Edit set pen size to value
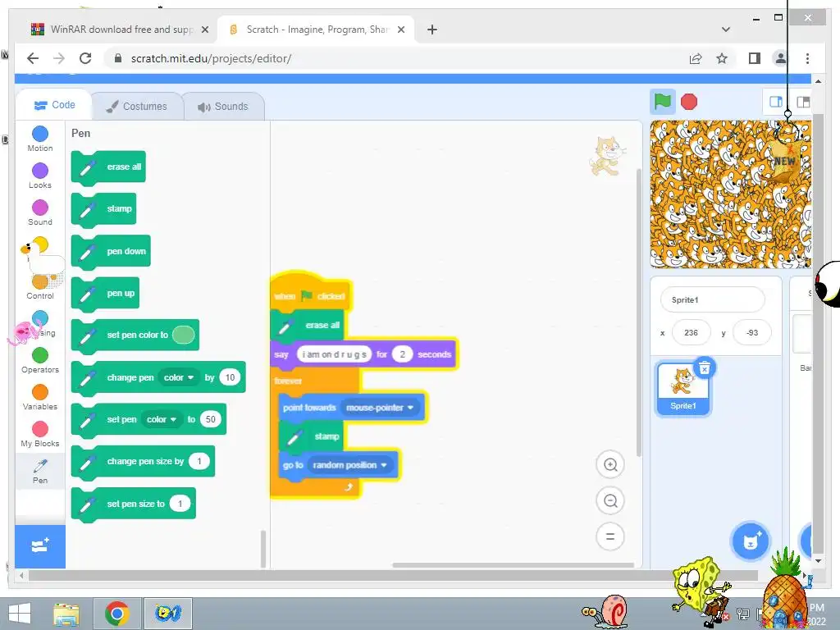The height and width of the screenshot is (630, 840). point(180,504)
